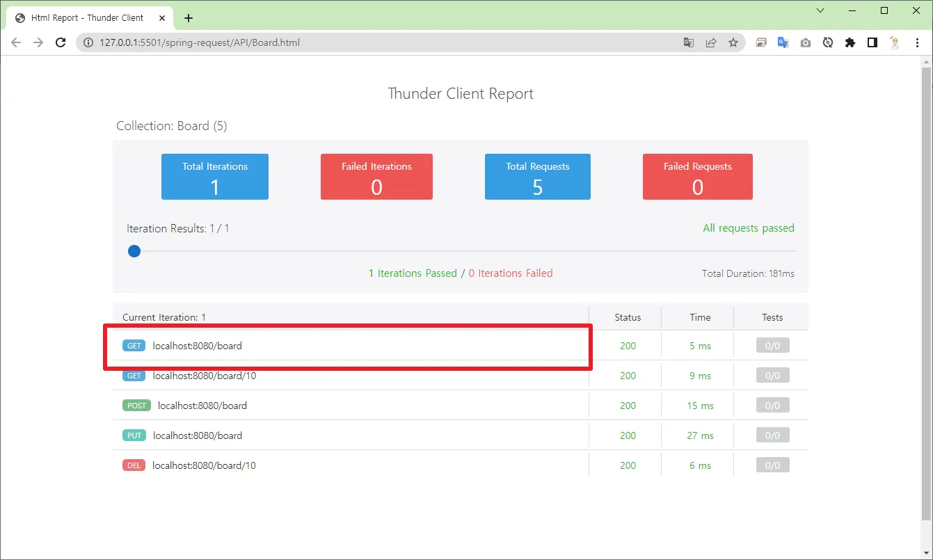
Task: Click the 200 status in the POST row
Action: pos(628,406)
